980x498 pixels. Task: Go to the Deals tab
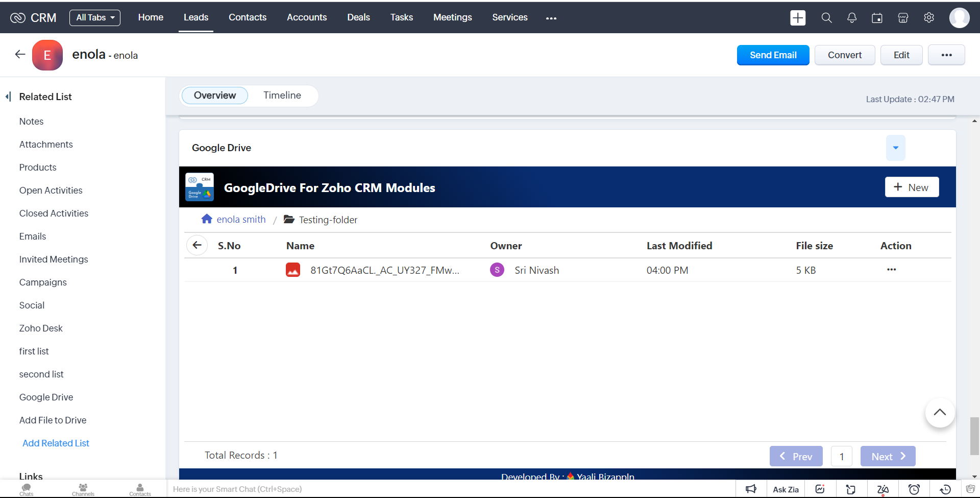(x=358, y=17)
